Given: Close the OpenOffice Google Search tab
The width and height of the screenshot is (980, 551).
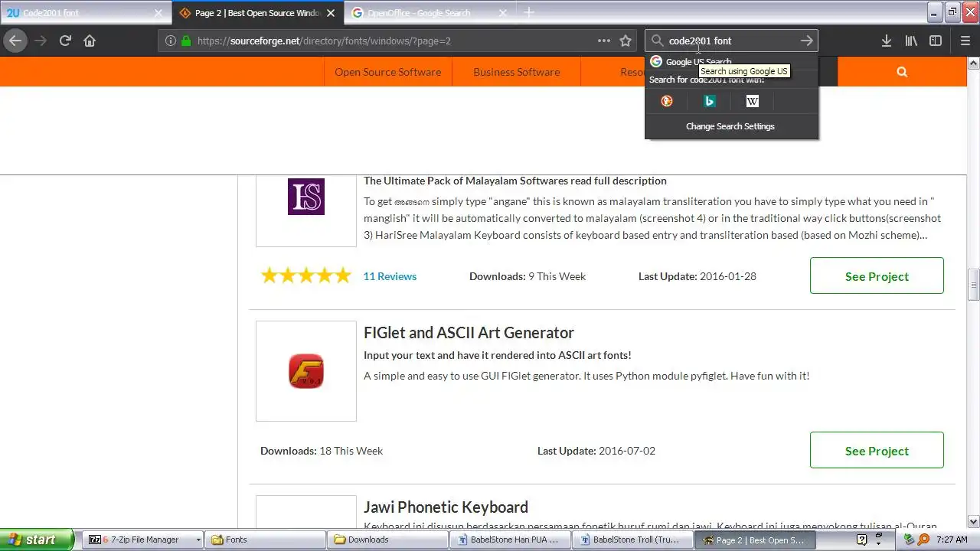Looking at the screenshot, I should [x=503, y=13].
